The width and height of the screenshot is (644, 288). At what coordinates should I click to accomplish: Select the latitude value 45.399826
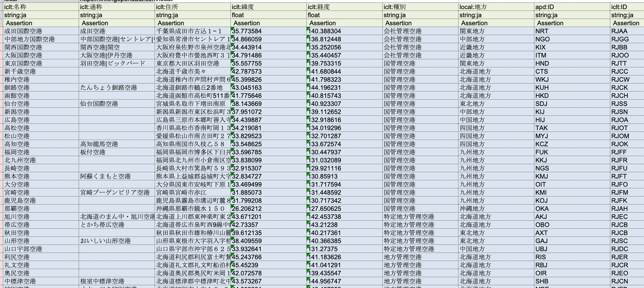(x=269, y=80)
